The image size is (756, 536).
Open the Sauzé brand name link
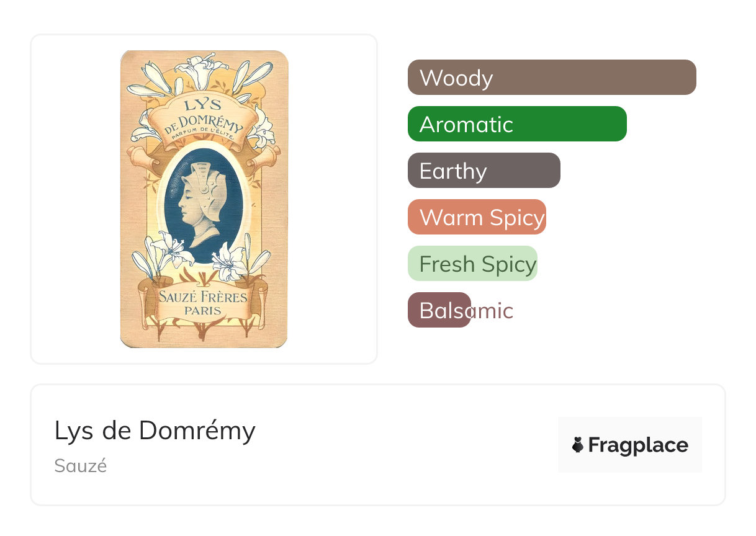coord(81,466)
